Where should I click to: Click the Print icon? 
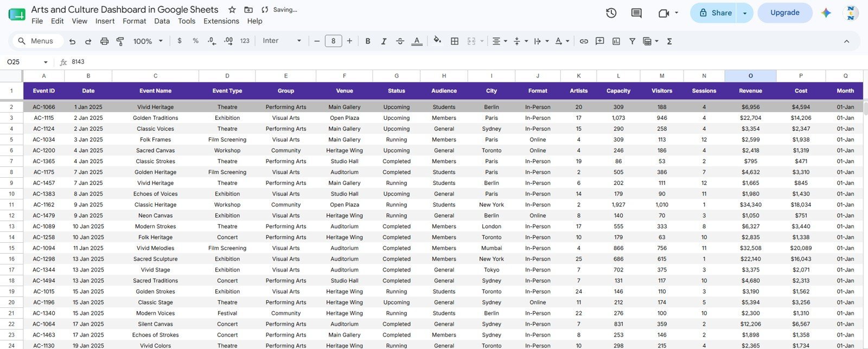(x=104, y=41)
